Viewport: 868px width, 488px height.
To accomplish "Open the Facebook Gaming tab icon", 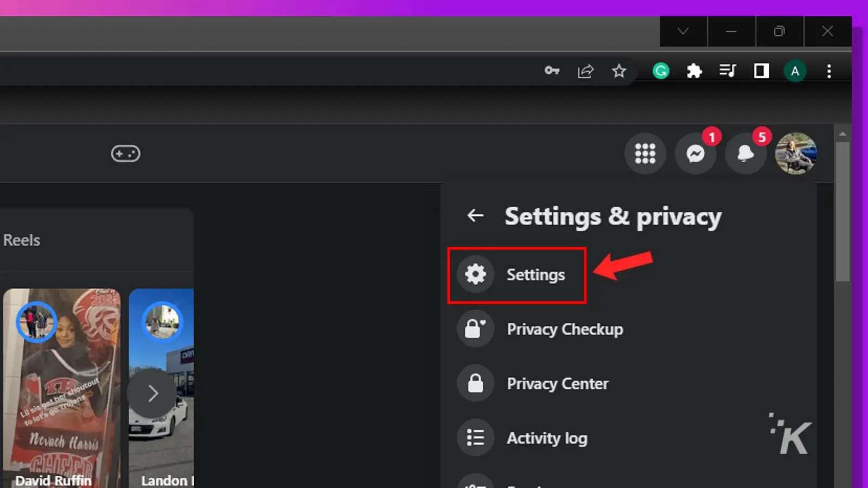I will [125, 153].
